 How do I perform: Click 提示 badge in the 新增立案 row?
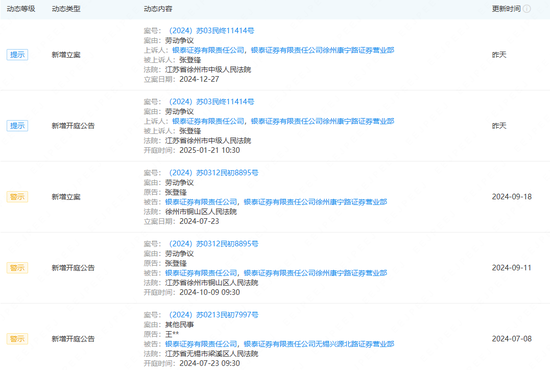[x=17, y=55]
